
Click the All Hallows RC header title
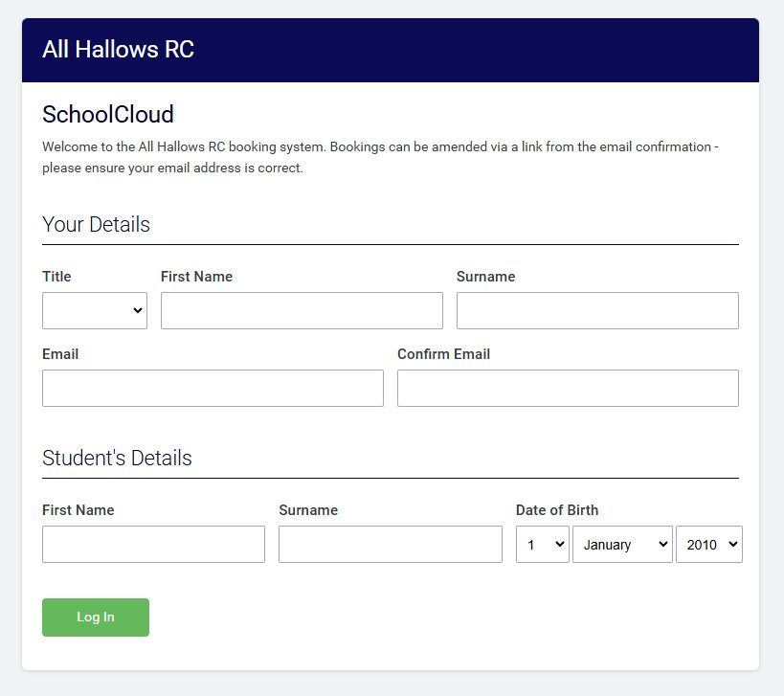(118, 50)
